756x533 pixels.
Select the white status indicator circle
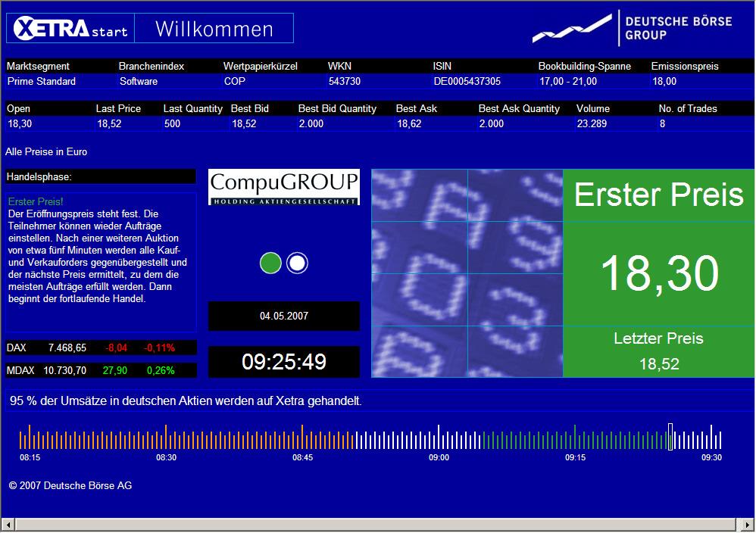[x=296, y=263]
